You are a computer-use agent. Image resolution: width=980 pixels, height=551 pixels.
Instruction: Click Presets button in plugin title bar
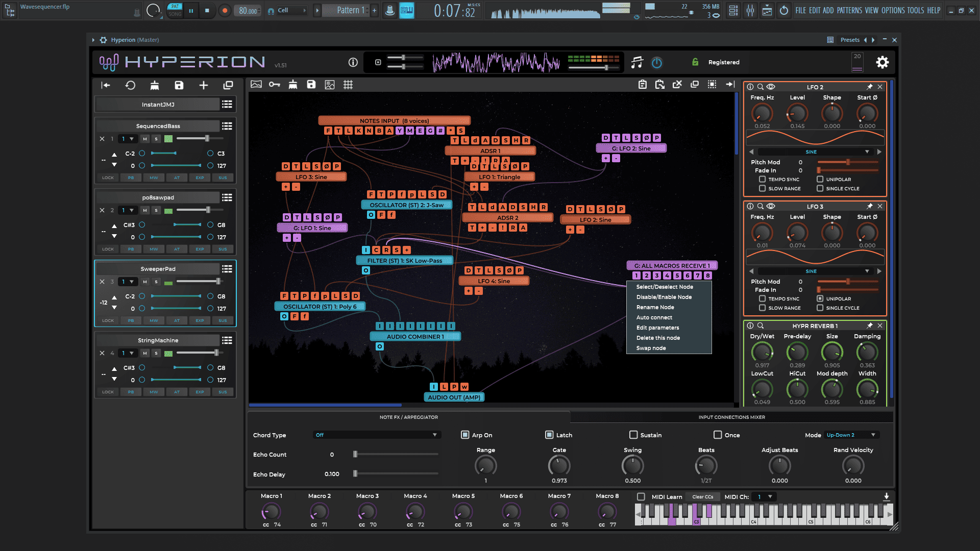[850, 40]
